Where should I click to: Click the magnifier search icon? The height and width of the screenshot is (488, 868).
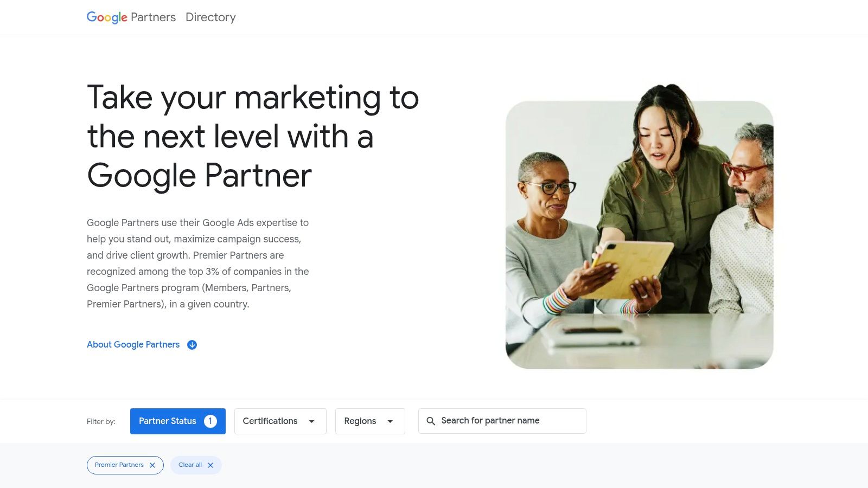[431, 421]
